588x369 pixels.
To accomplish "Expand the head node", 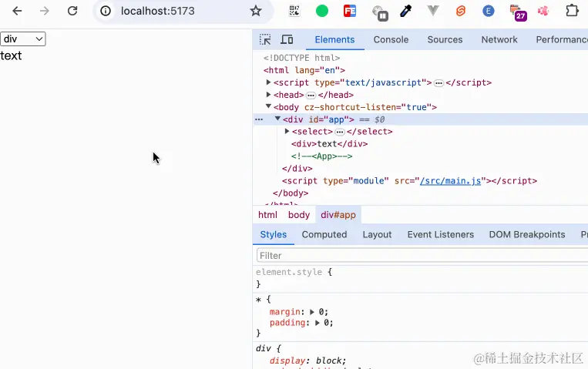I will pos(268,95).
